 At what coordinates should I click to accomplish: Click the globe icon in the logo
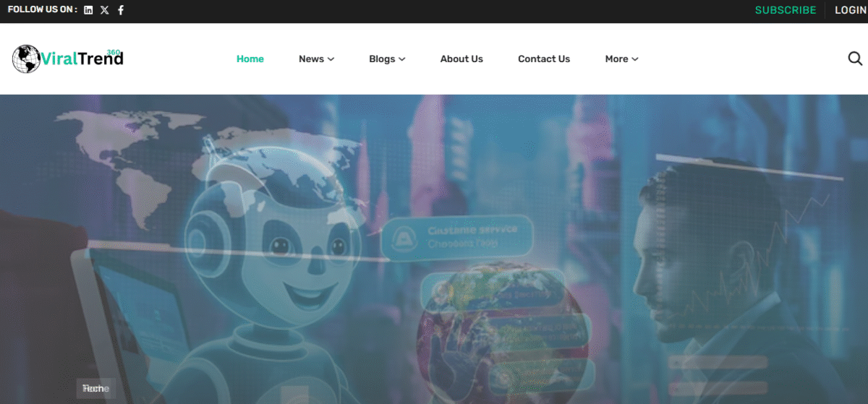click(x=26, y=59)
